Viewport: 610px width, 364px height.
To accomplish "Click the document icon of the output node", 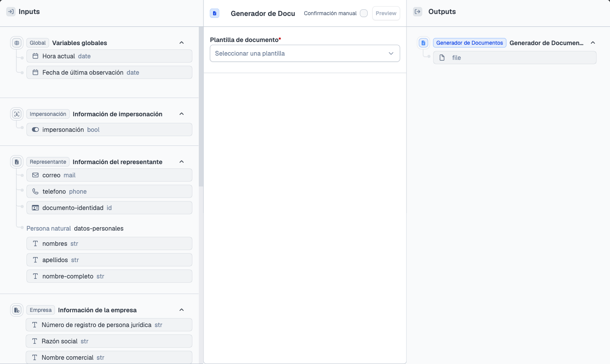I will tap(424, 43).
